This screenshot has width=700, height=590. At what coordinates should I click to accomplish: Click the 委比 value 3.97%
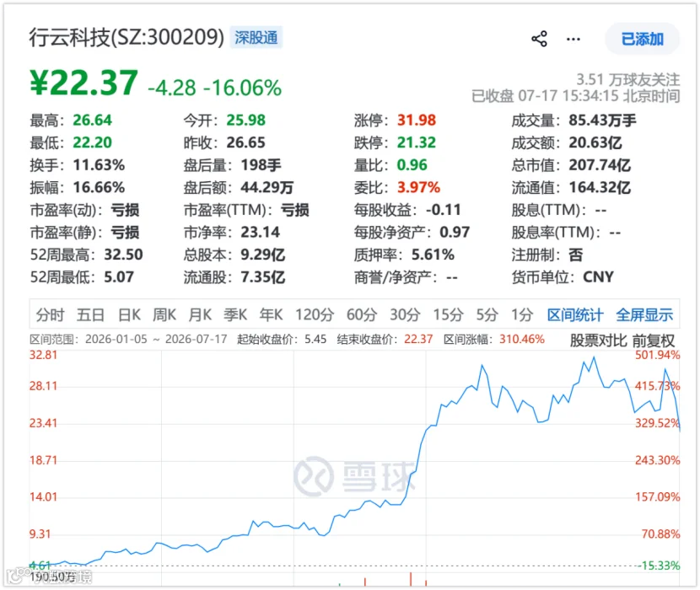click(419, 187)
